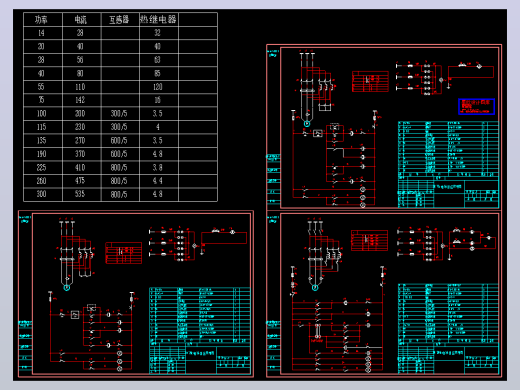Click the thermal relay value 4.4
This screenshot has width=520, height=390.
coord(158,181)
